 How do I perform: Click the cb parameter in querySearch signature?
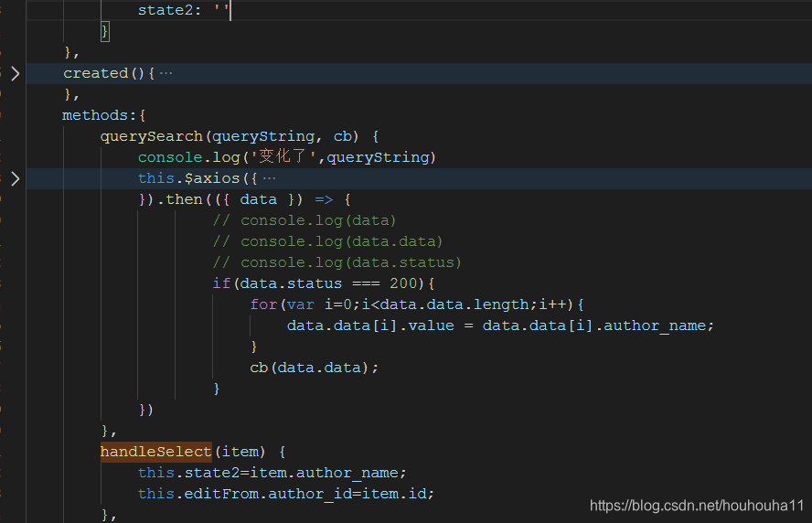pos(342,137)
